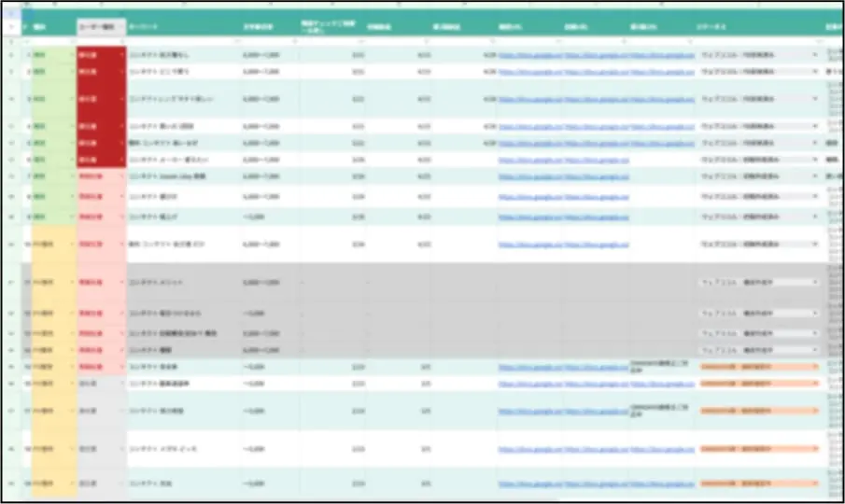Click filter icon under first green category column
This screenshot has width=845, height=504.
click(72, 43)
